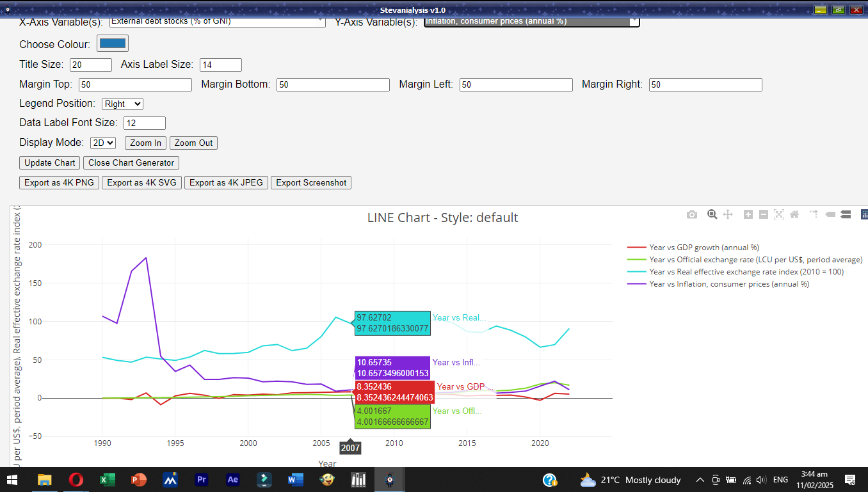
Task: Show closest data on hover icon
Action: point(830,214)
